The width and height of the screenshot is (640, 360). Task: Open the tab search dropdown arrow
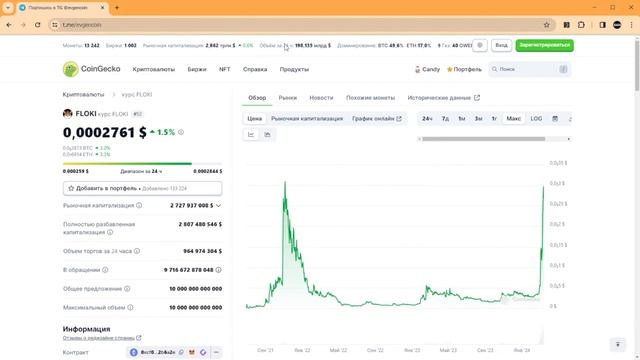pos(8,7)
